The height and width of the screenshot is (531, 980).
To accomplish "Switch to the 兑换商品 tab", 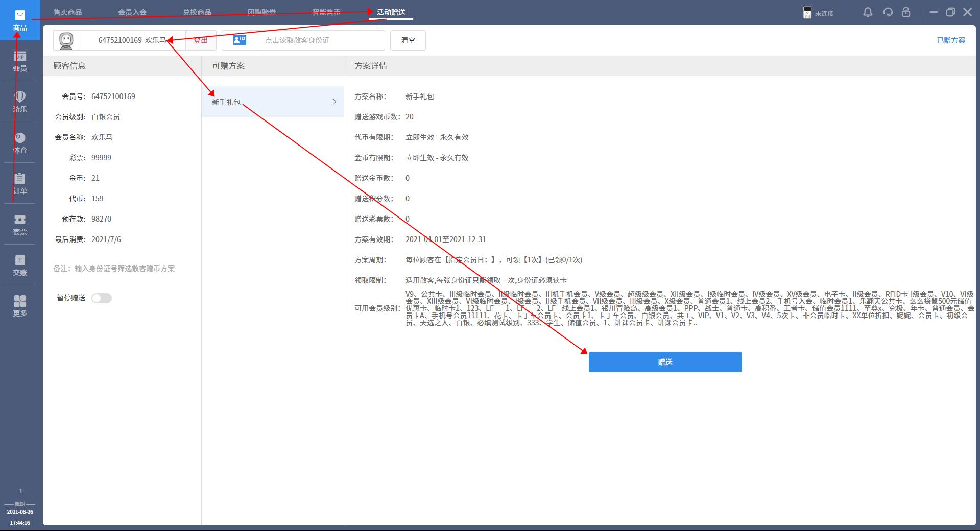I will [197, 12].
